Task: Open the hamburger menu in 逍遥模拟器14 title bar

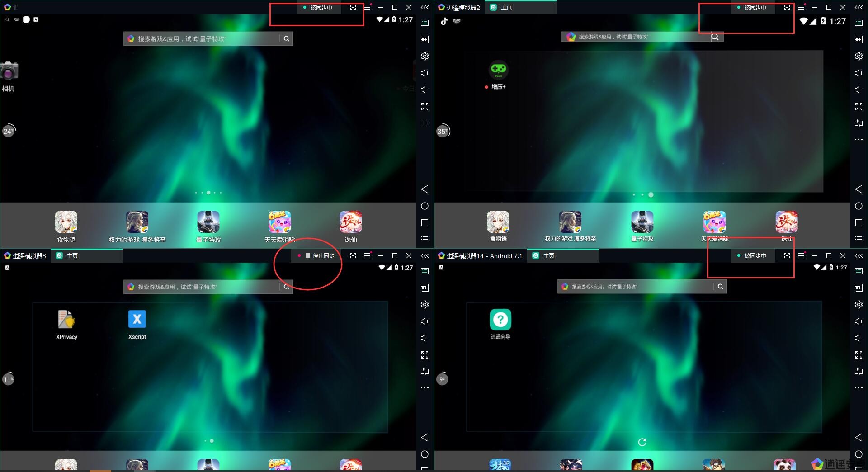Action: tap(801, 256)
